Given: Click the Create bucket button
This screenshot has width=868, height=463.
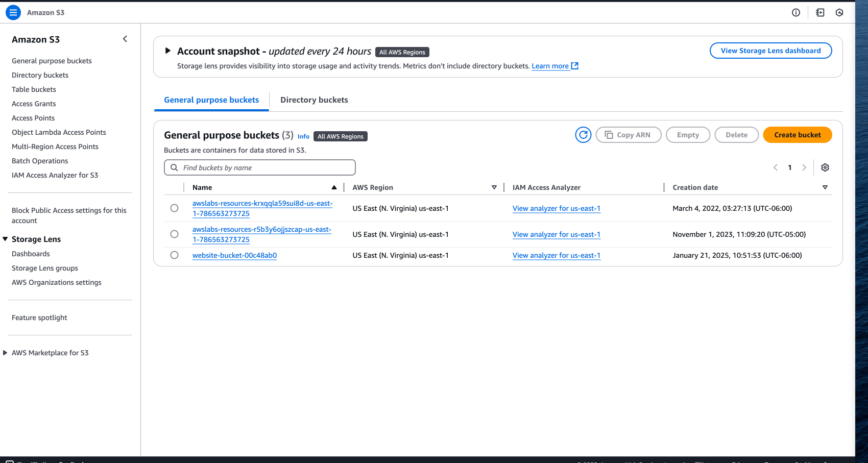Looking at the screenshot, I should [x=798, y=135].
